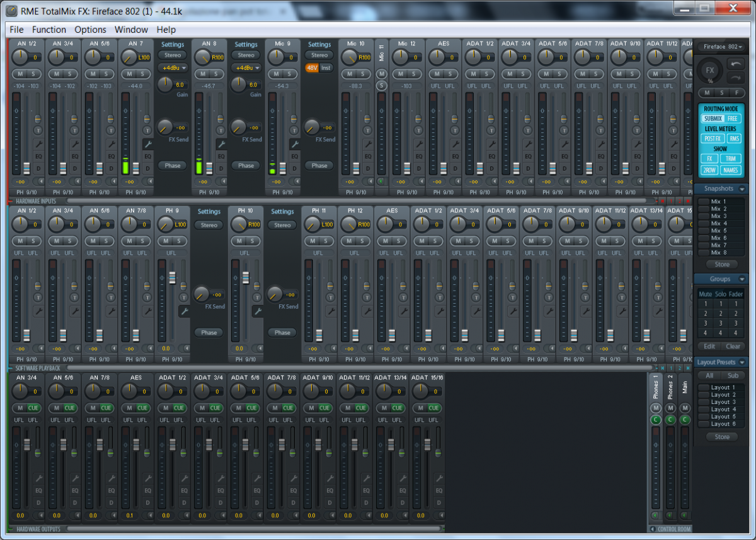
Task: Click Trim T on software playback AES
Action: click(403, 297)
